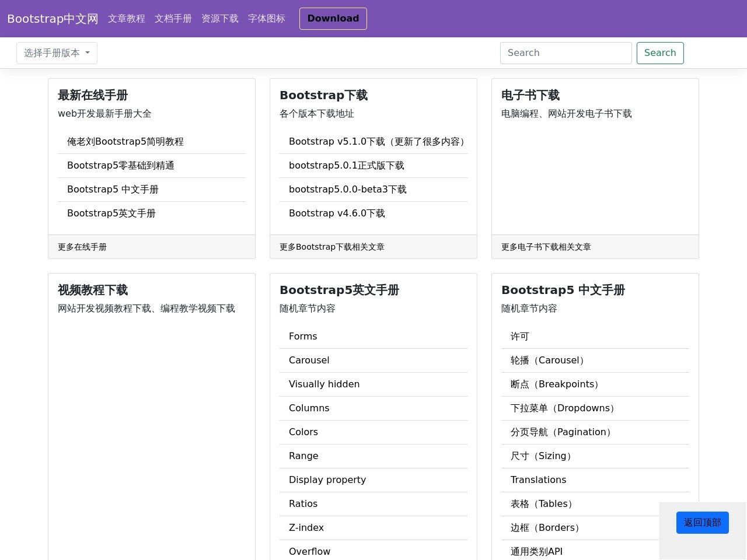Open the 文档手册 nav item
747x560 pixels.
pos(173,19)
